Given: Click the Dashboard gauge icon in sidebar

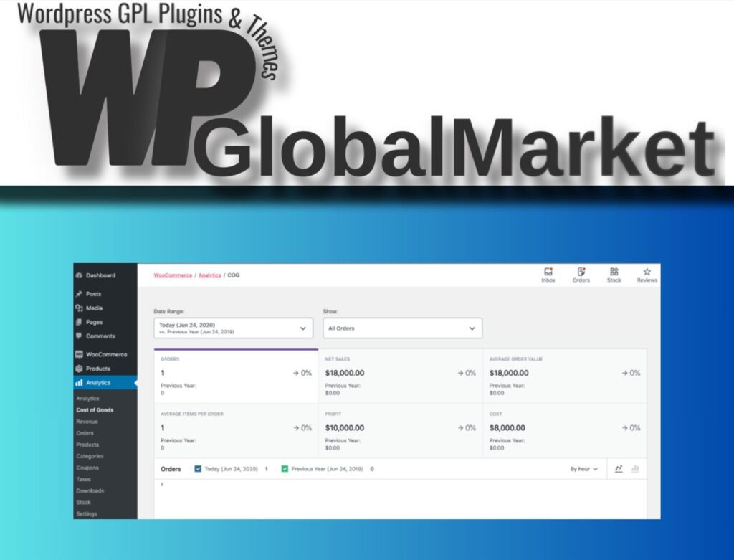Looking at the screenshot, I should pos(79,275).
